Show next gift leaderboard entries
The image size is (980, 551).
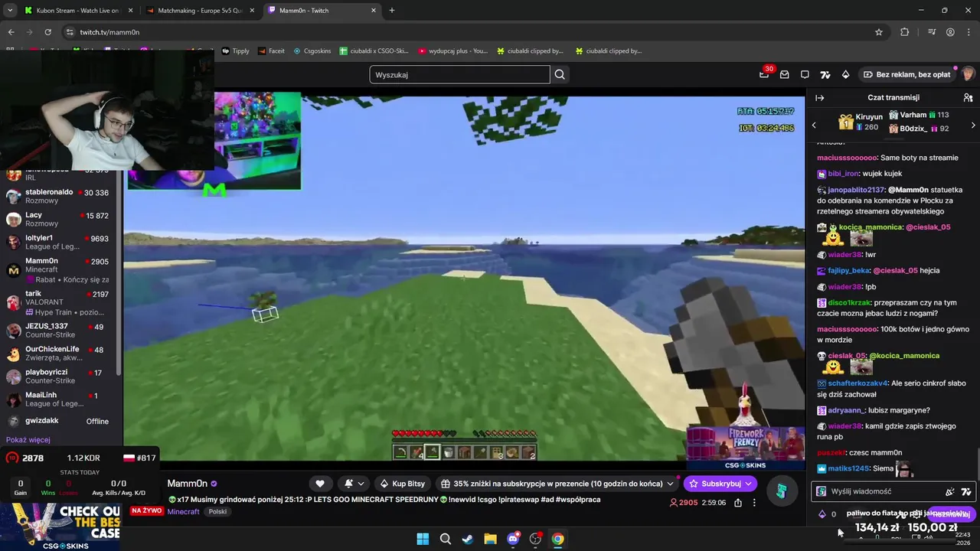pos(973,125)
